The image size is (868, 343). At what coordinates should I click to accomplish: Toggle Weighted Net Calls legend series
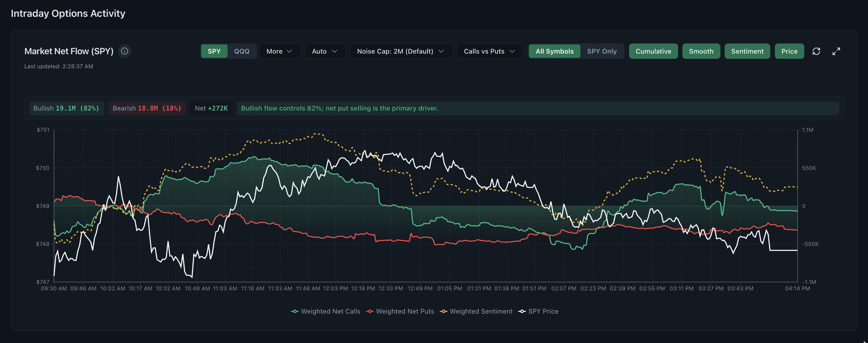point(326,311)
